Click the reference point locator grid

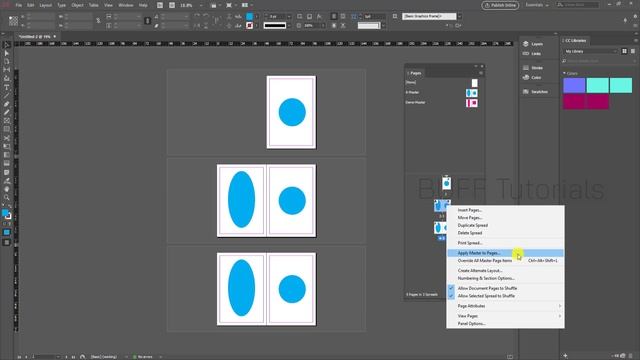[13, 21]
